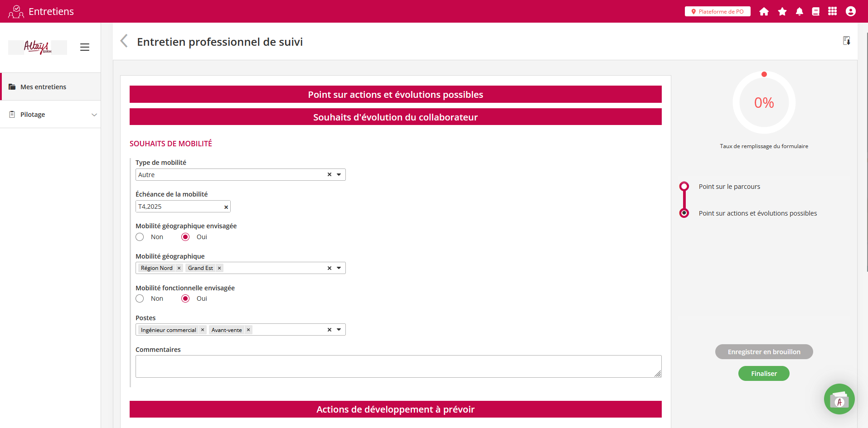The height and width of the screenshot is (428, 868).
Task: Open the applications grid menu
Action: click(832, 11)
